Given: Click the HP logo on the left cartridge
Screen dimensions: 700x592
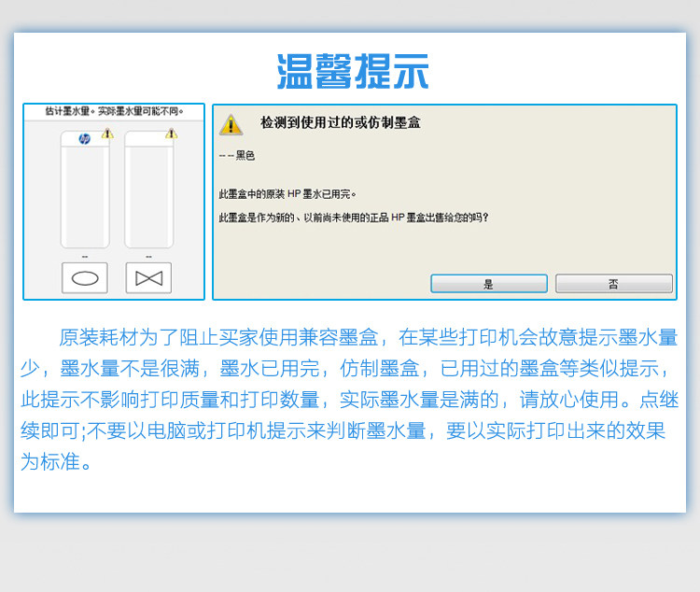Looking at the screenshot, I should click(x=84, y=138).
